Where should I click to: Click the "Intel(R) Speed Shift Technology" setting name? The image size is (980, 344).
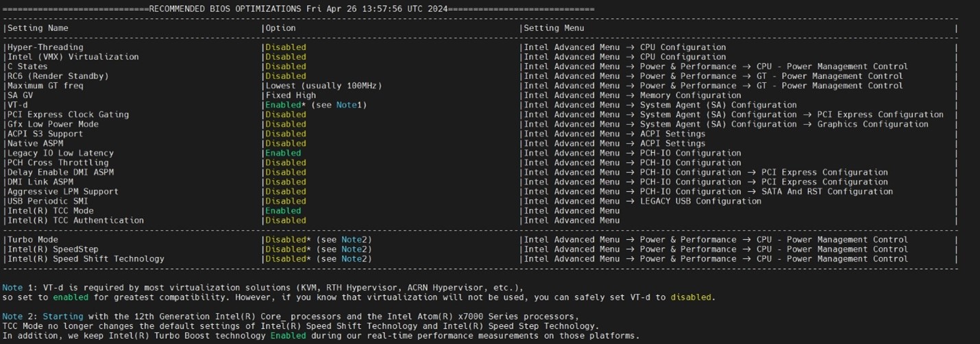86,259
